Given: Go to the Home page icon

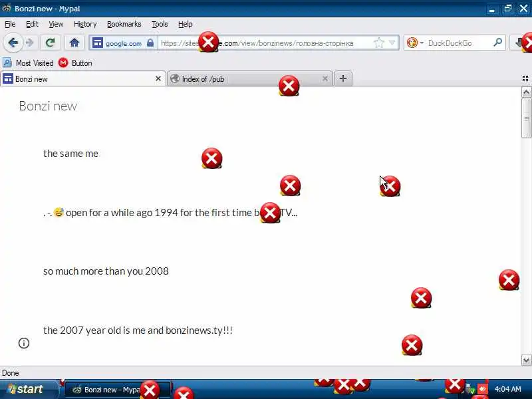Looking at the screenshot, I should [x=74, y=43].
